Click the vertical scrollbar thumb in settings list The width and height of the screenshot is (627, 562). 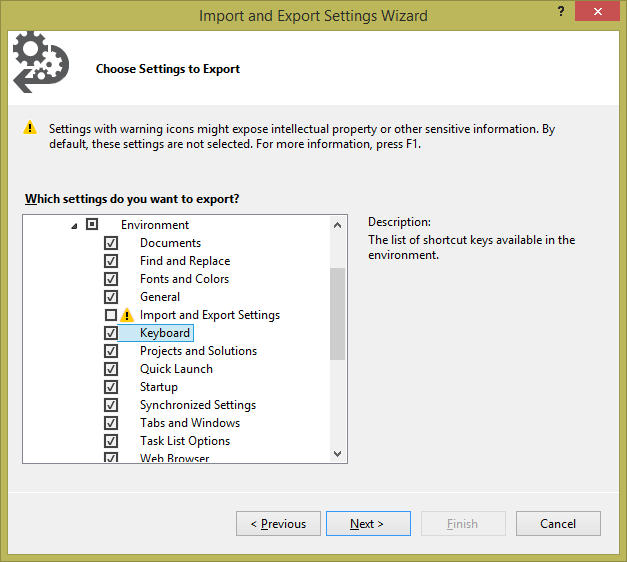(x=337, y=313)
